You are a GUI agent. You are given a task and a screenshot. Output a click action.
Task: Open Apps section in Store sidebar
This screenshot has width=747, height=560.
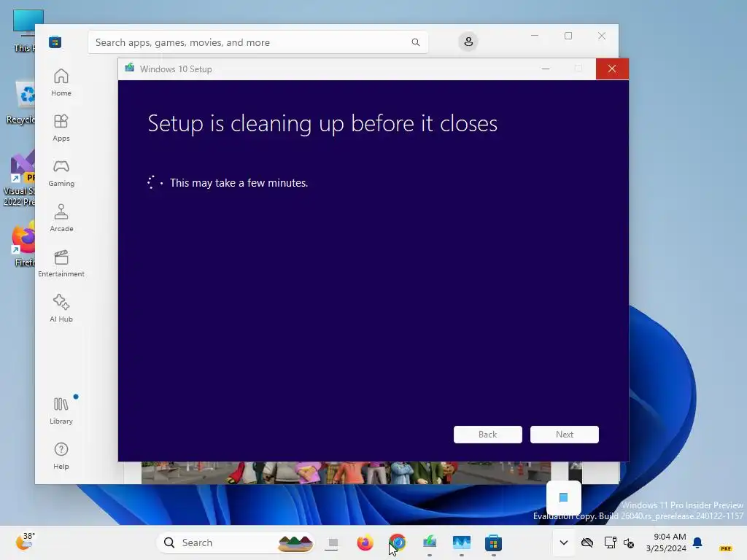[61, 128]
